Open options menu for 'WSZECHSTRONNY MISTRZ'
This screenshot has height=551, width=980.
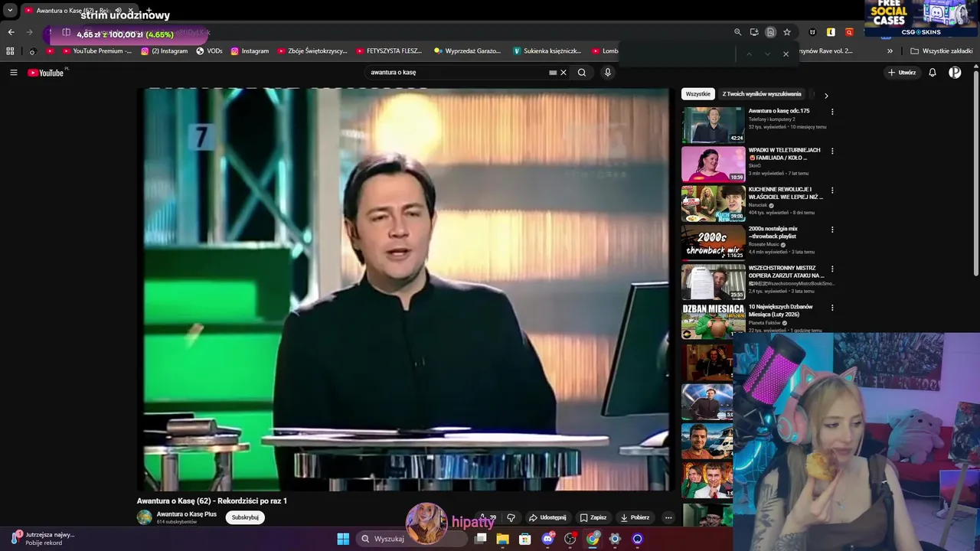[x=832, y=269]
